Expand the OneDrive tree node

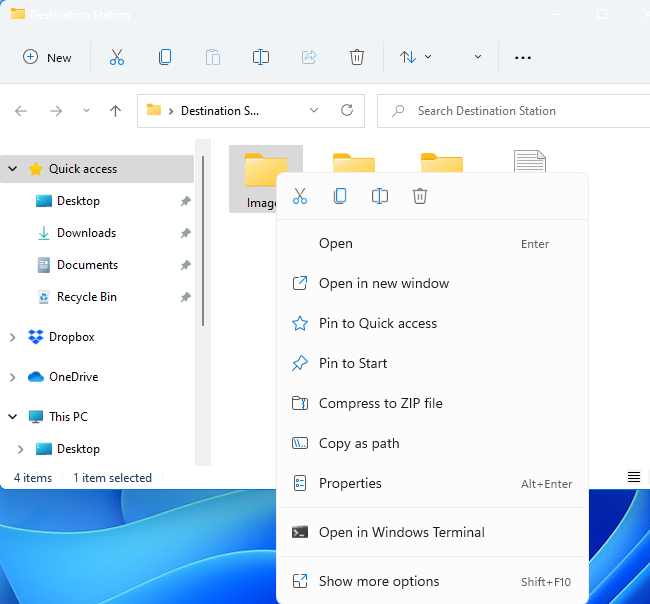click(x=12, y=378)
